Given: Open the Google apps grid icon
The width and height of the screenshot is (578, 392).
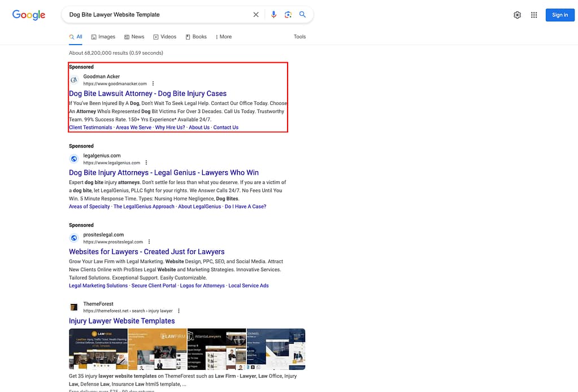Looking at the screenshot, I should pyautogui.click(x=534, y=15).
